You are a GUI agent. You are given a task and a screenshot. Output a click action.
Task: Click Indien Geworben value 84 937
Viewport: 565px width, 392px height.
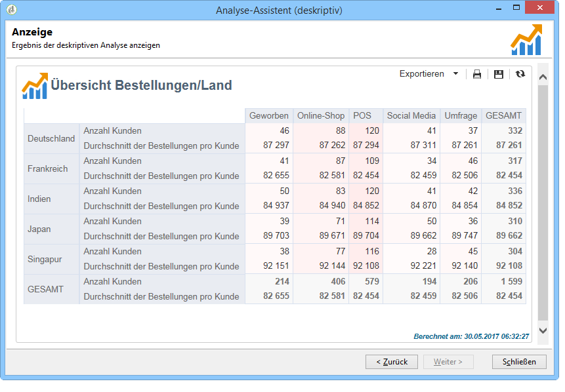[276, 206]
